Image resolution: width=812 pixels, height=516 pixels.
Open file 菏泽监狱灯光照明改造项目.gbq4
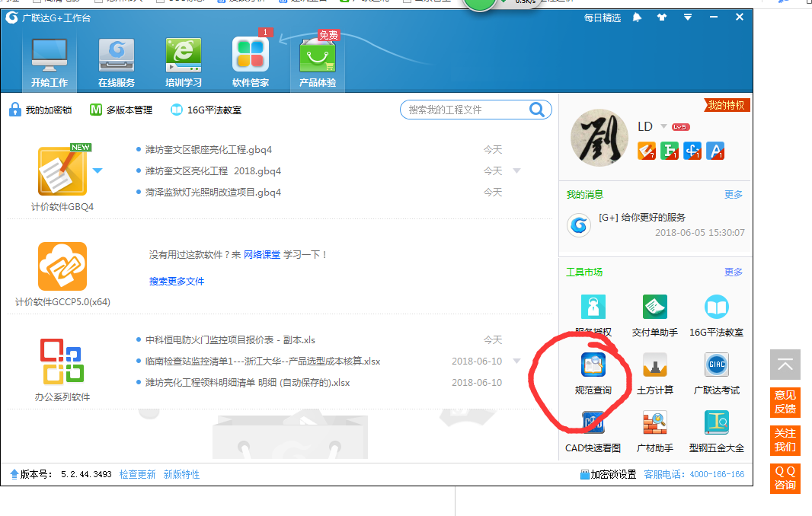213,192
